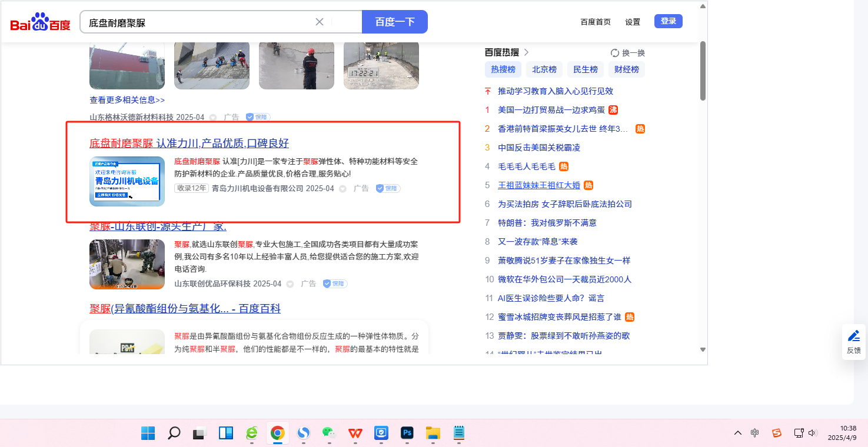Click the 登录 login button

coord(668,21)
